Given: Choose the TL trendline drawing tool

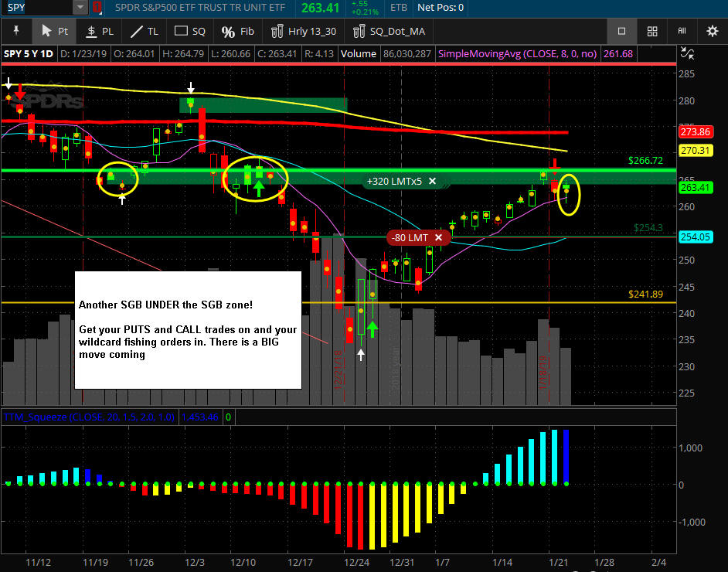Looking at the screenshot, I should (145, 31).
